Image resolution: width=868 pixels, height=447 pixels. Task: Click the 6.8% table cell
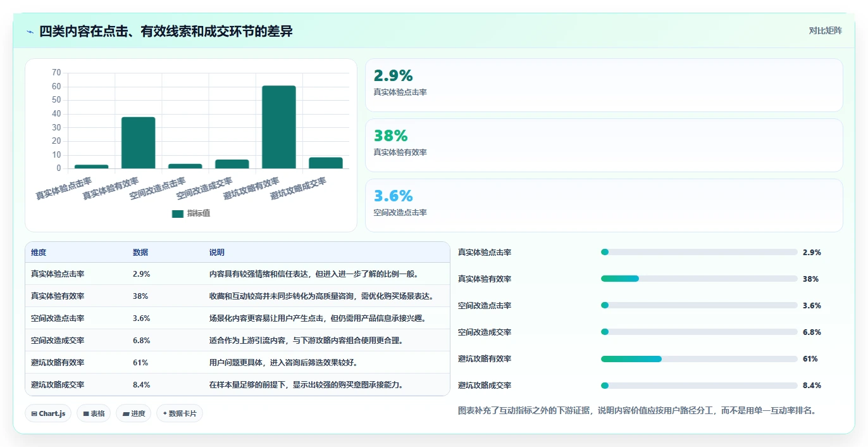point(142,341)
